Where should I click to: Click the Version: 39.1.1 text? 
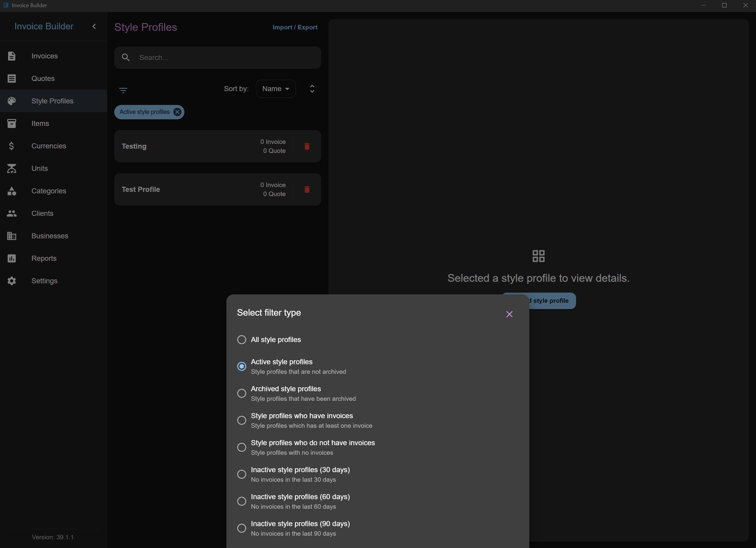coord(53,537)
